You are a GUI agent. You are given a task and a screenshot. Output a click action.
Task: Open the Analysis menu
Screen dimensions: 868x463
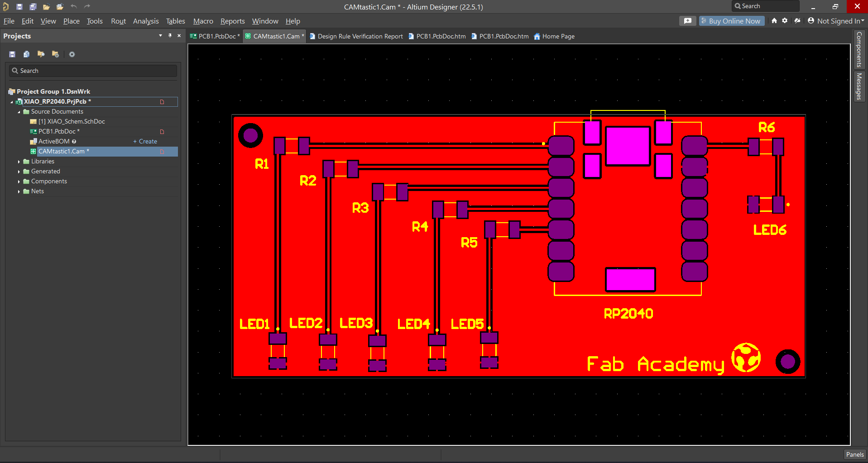146,21
